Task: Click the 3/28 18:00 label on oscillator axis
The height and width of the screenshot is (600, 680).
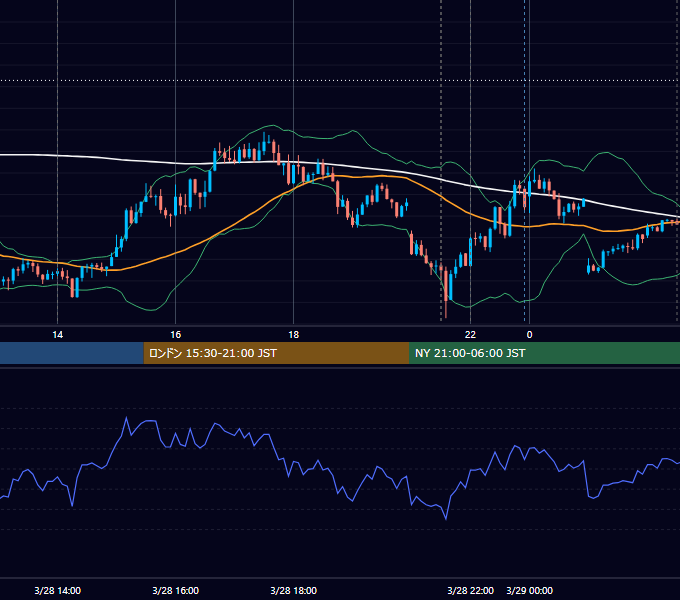Action: (x=294, y=590)
